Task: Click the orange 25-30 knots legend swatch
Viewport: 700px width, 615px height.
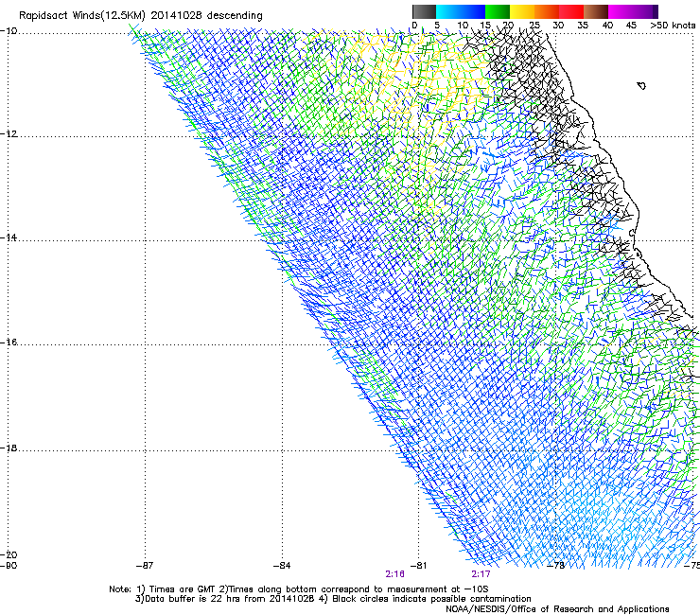Action: tap(547, 11)
